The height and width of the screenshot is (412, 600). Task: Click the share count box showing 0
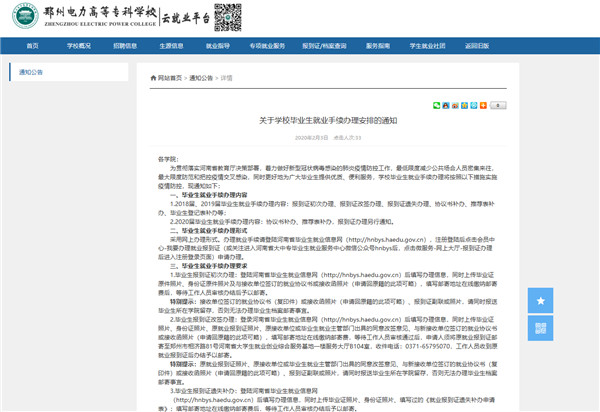[x=498, y=105]
